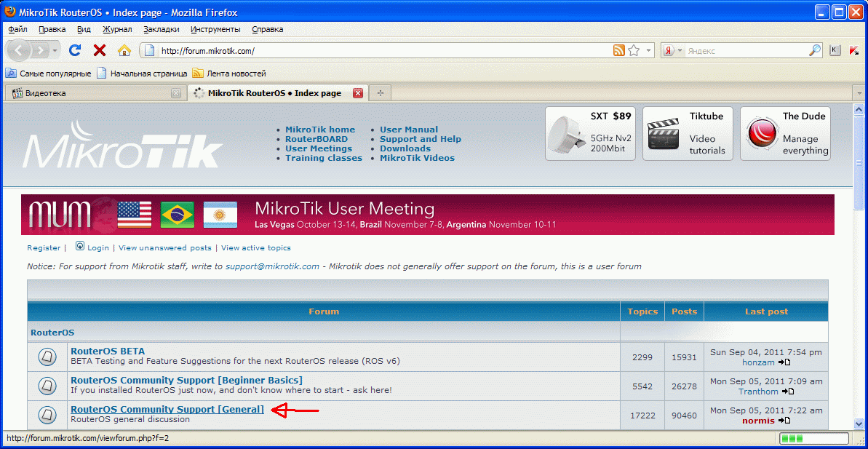Image resolution: width=868 pixels, height=449 pixels.
Task: Open the User Manual link
Action: click(409, 130)
